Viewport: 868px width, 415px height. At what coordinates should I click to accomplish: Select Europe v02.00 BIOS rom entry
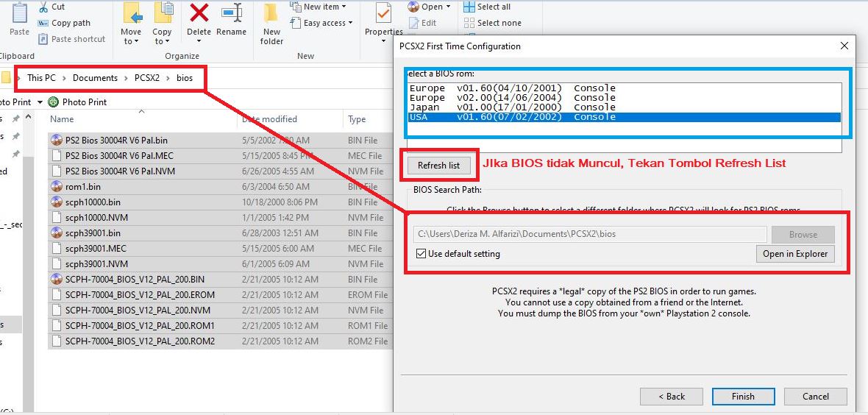click(625, 98)
